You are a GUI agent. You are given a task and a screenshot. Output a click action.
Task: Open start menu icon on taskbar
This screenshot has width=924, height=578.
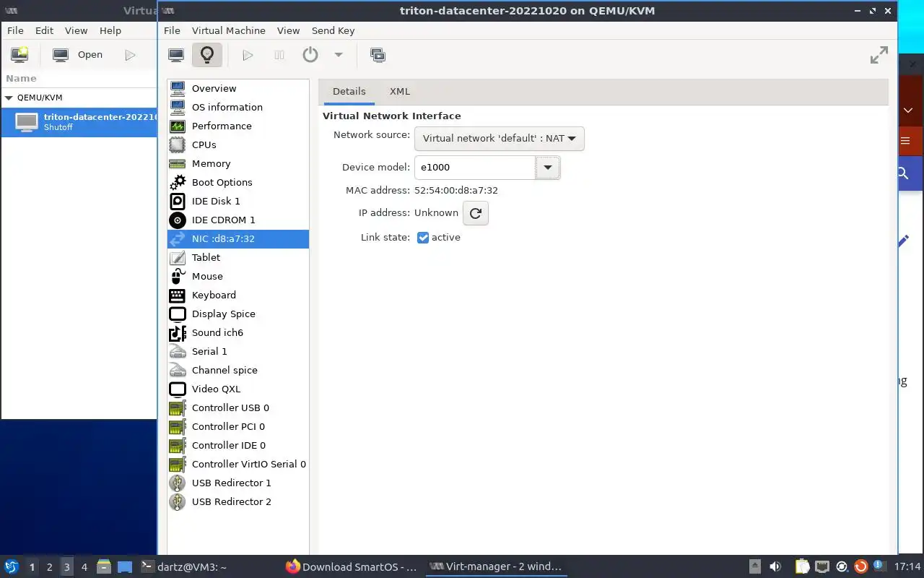pyautogui.click(x=12, y=567)
